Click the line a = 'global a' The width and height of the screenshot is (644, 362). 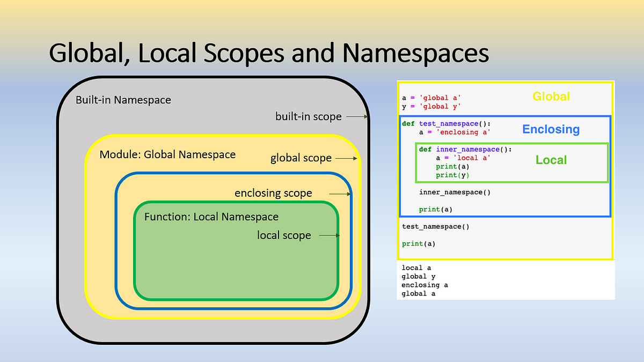point(431,98)
